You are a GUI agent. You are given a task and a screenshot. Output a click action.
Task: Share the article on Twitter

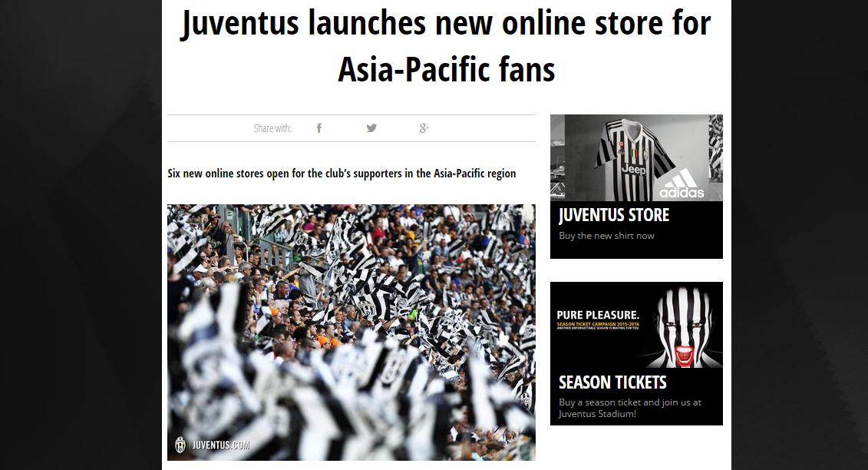click(371, 128)
